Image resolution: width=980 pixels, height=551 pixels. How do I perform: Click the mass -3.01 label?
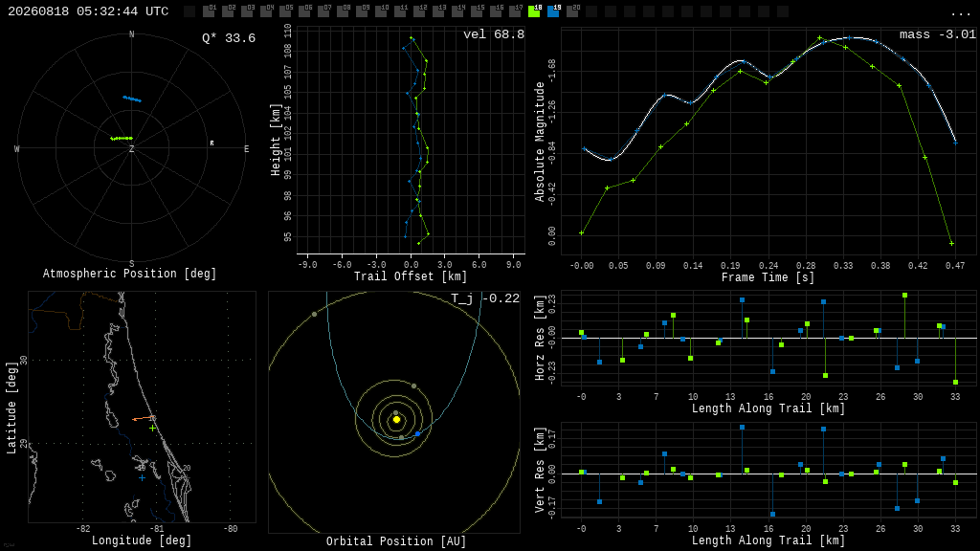(938, 34)
